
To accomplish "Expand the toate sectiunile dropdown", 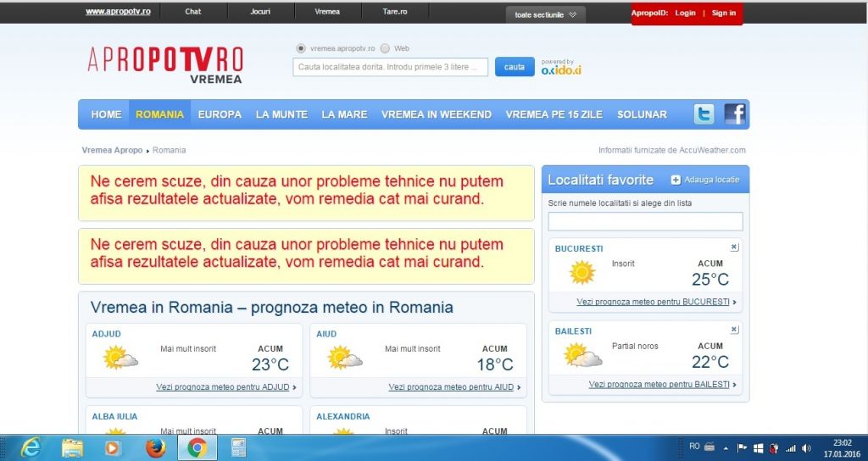I will coord(545,15).
